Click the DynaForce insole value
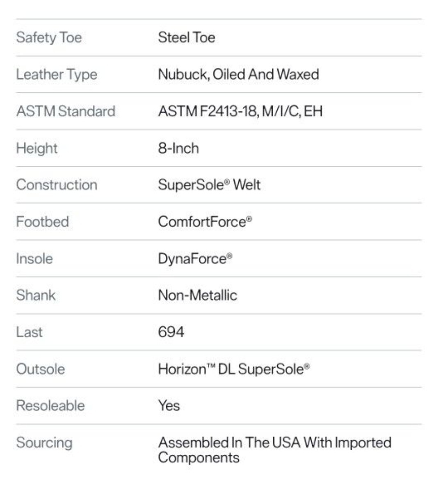The width and height of the screenshot is (443, 504). tap(195, 259)
